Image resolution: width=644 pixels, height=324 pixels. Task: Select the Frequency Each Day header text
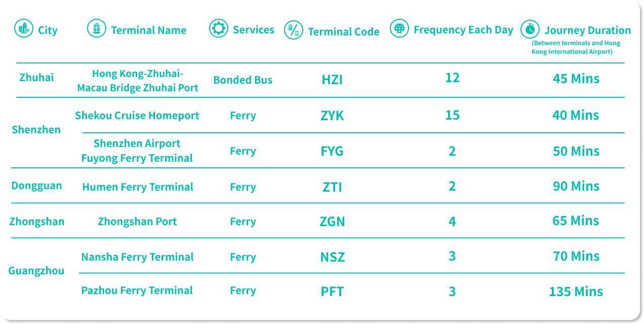click(x=463, y=30)
